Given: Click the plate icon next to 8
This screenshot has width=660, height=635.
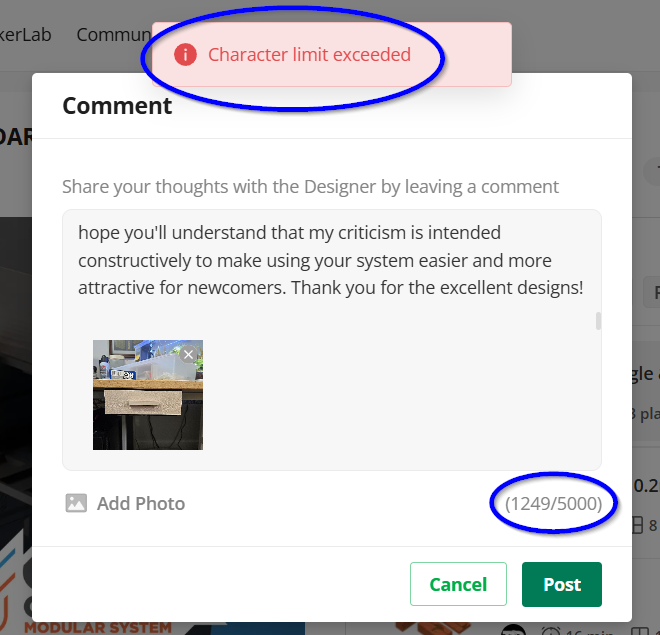Looking at the screenshot, I should click(x=637, y=525).
